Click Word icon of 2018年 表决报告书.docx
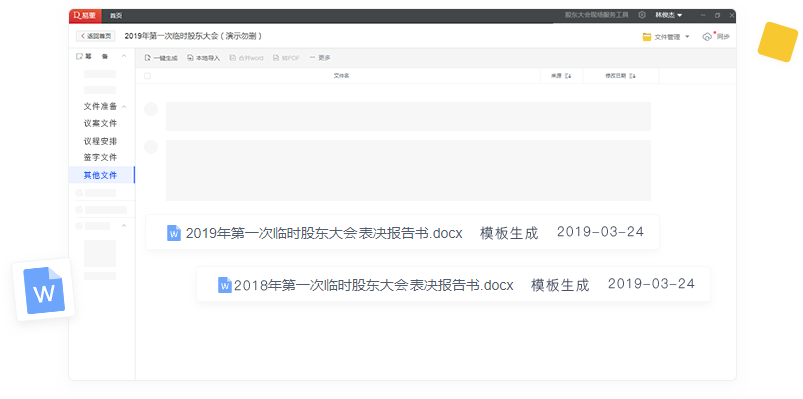Image resolution: width=803 pixels, height=399 pixels. click(x=225, y=285)
